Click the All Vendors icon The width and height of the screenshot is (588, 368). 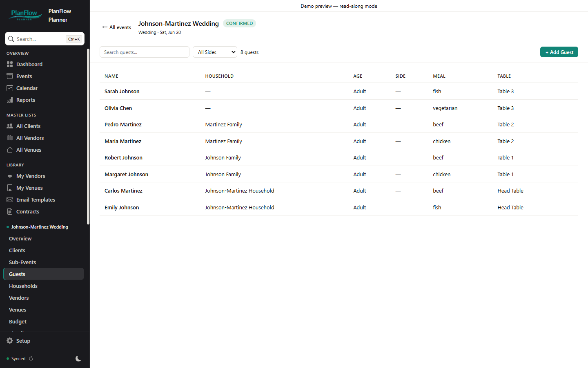point(10,138)
